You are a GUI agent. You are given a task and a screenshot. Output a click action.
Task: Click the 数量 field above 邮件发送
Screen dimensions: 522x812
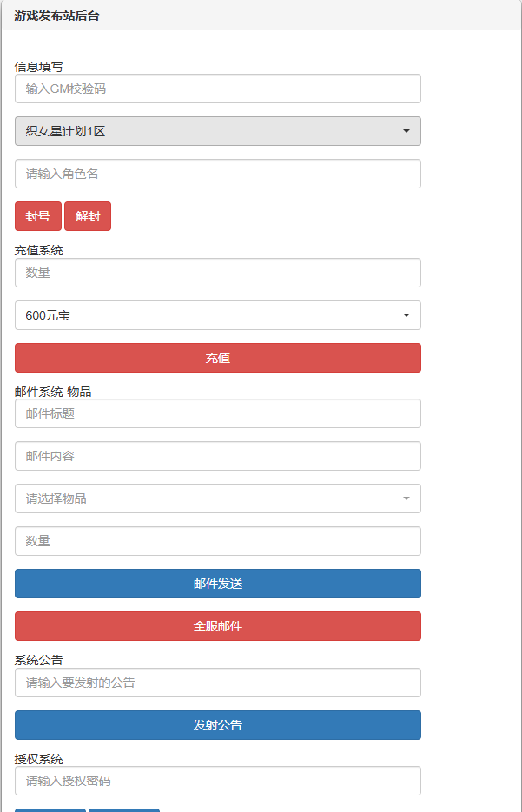pos(217,541)
